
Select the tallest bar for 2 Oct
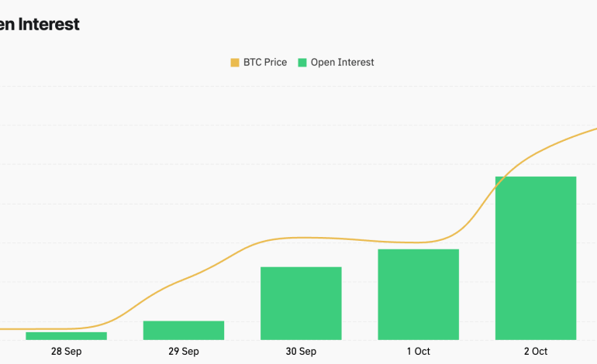click(536, 258)
